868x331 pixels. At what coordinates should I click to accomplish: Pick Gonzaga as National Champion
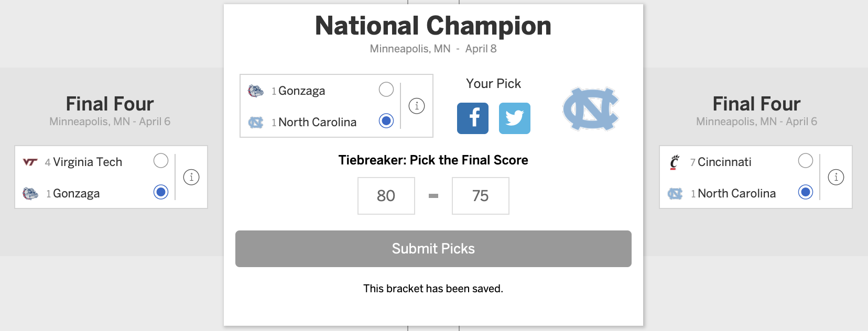(386, 90)
